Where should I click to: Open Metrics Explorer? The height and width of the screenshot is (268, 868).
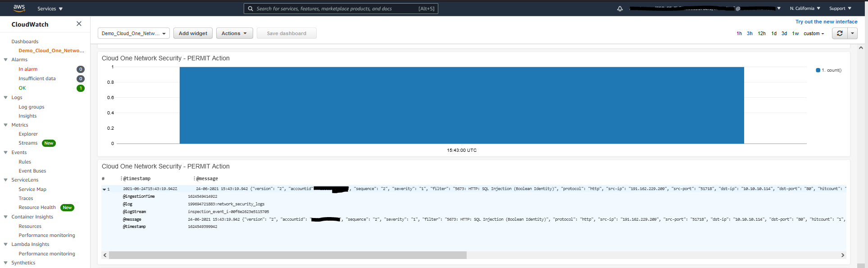[28, 134]
